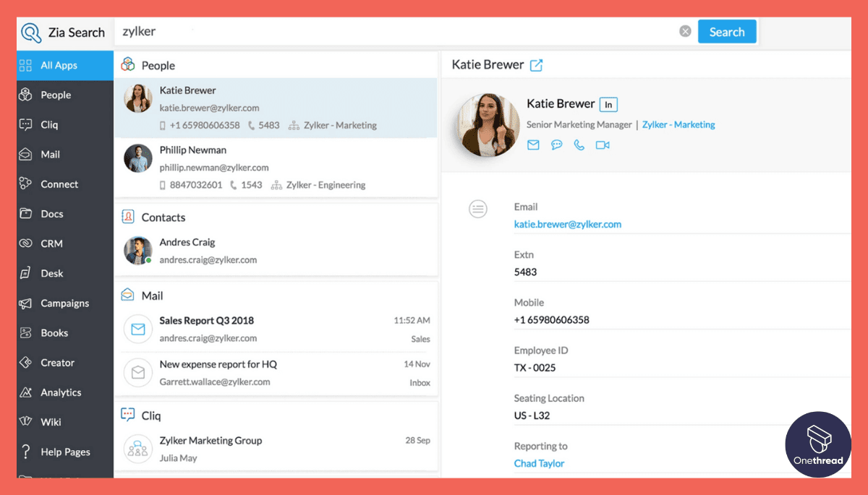Open Chad Taylor's profile link

(x=539, y=463)
